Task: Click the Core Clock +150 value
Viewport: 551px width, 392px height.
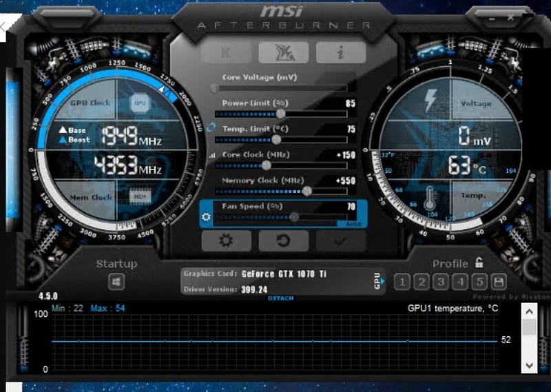Action: point(346,155)
